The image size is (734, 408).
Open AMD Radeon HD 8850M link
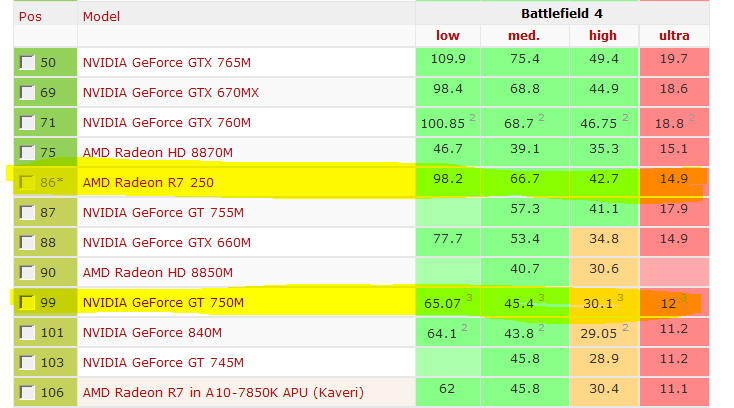click(x=158, y=272)
